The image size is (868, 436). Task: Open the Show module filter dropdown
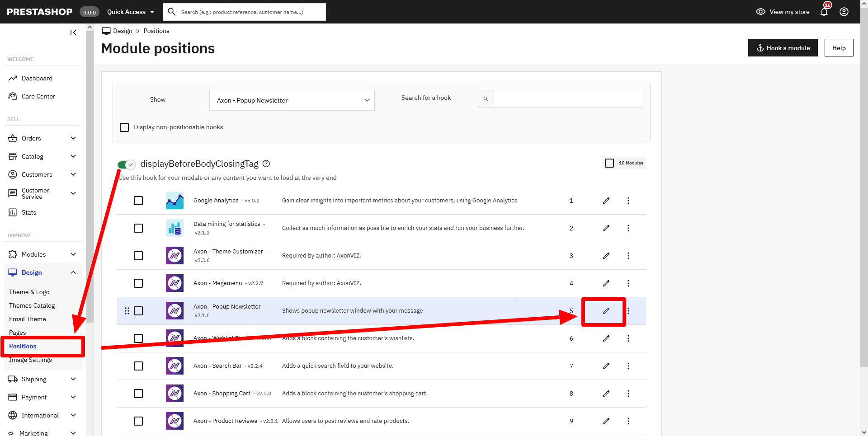pyautogui.click(x=292, y=100)
